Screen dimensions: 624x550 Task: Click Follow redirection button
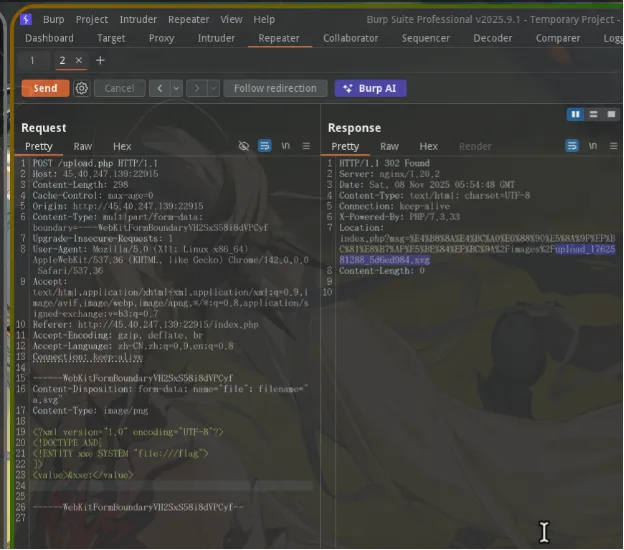(x=275, y=88)
